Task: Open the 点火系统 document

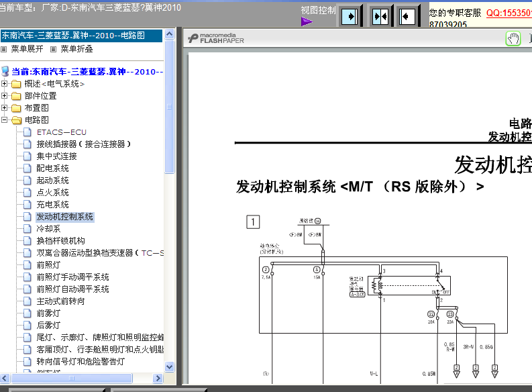Action: 52,193
